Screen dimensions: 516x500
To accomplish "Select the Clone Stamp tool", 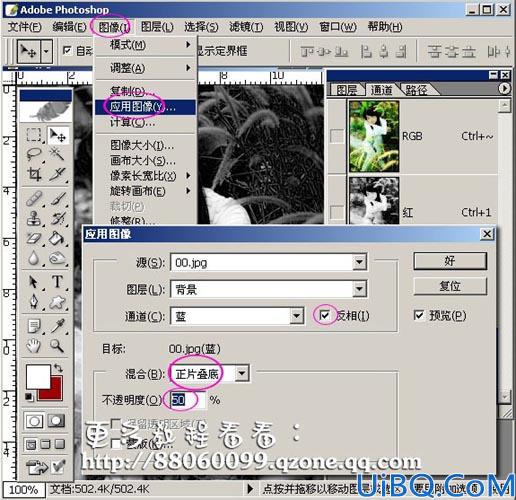I will click(x=34, y=219).
